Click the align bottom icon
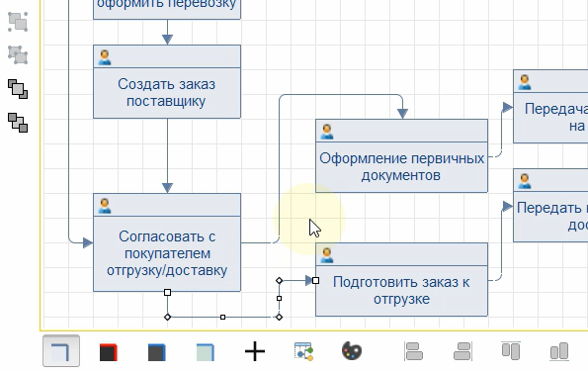This screenshot has width=588, height=375. 559,351
